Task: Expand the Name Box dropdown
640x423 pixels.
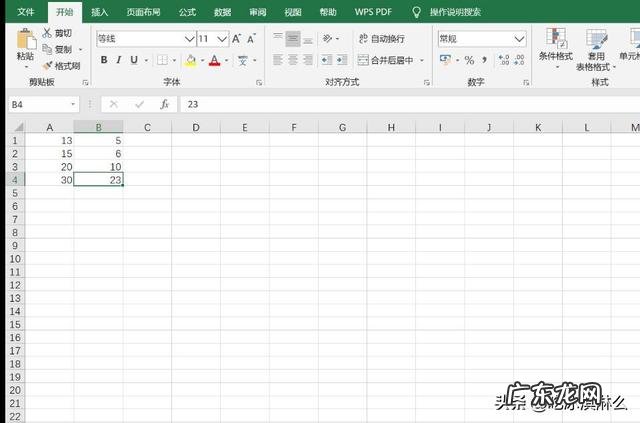Action: pos(73,104)
